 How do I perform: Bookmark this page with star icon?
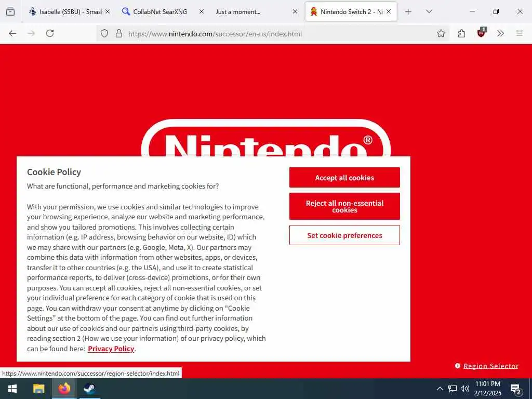click(x=441, y=33)
